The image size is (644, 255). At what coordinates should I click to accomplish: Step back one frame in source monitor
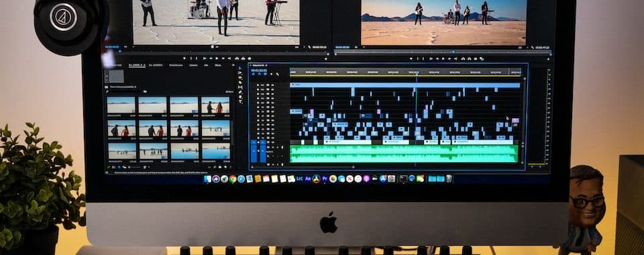[211, 58]
